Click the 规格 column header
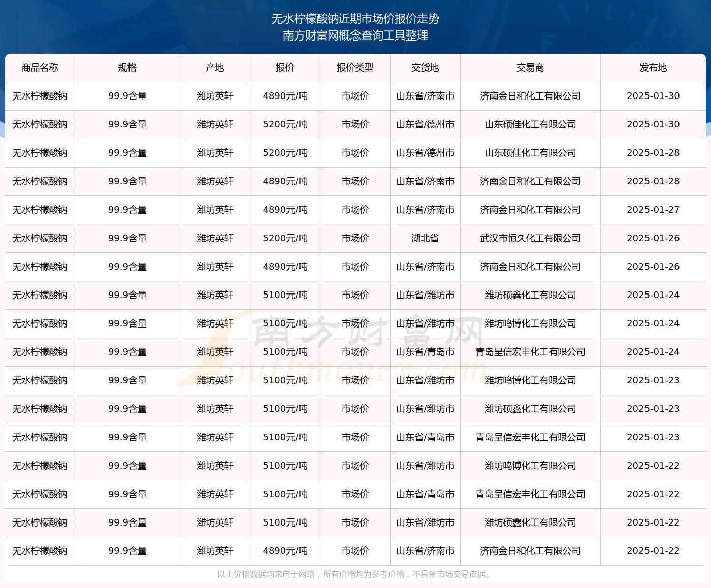 pos(127,68)
